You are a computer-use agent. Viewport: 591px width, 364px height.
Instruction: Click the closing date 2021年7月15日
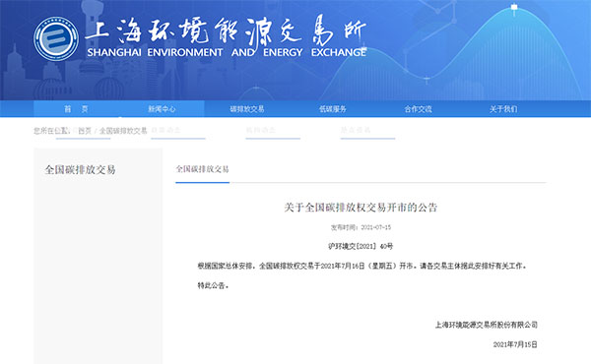point(515,344)
